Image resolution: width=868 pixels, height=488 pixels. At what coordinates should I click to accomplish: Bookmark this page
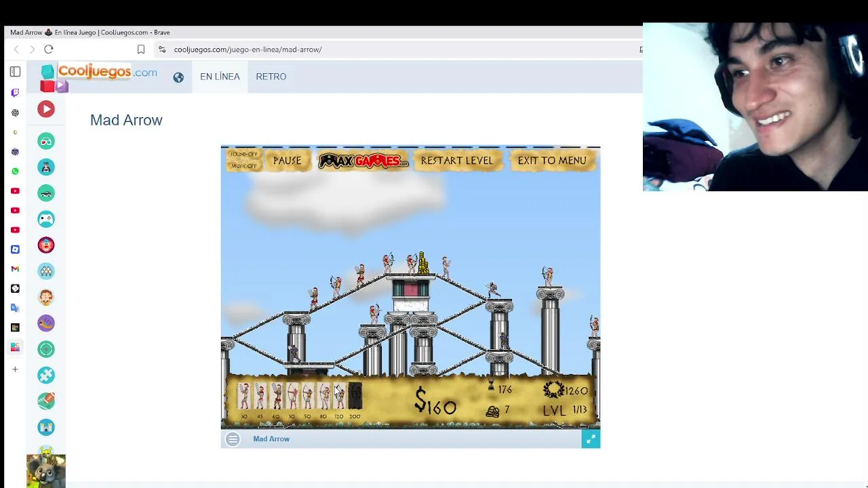tap(141, 49)
